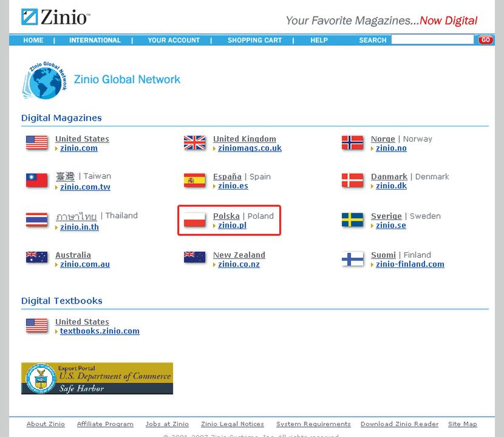Click the Zinio Global Network globe icon
The height and width of the screenshot is (437, 504).
pyautogui.click(x=44, y=80)
